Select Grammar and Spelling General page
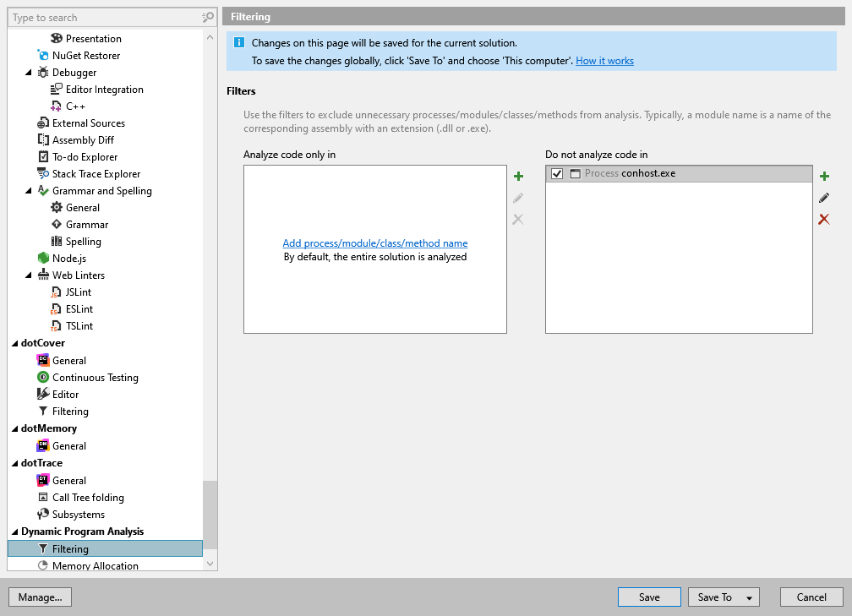852x616 pixels. click(83, 208)
